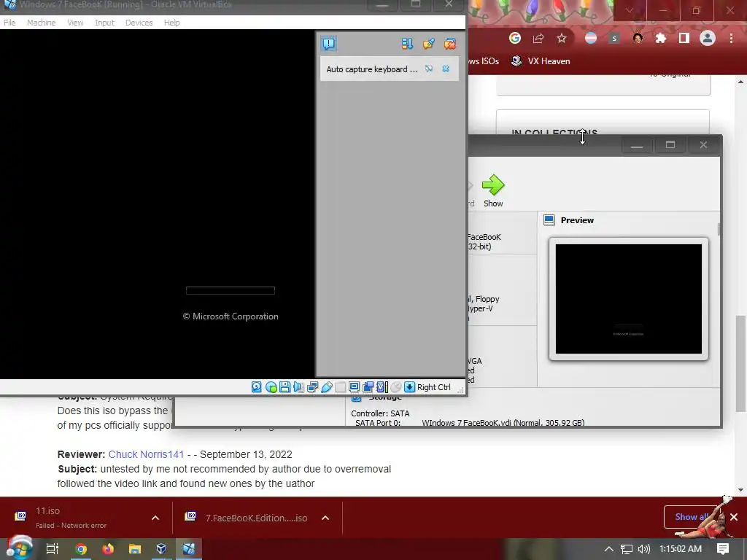Screen dimensions: 747x560
Task: Click the USB indicator in VM status bar
Action: [326, 387]
